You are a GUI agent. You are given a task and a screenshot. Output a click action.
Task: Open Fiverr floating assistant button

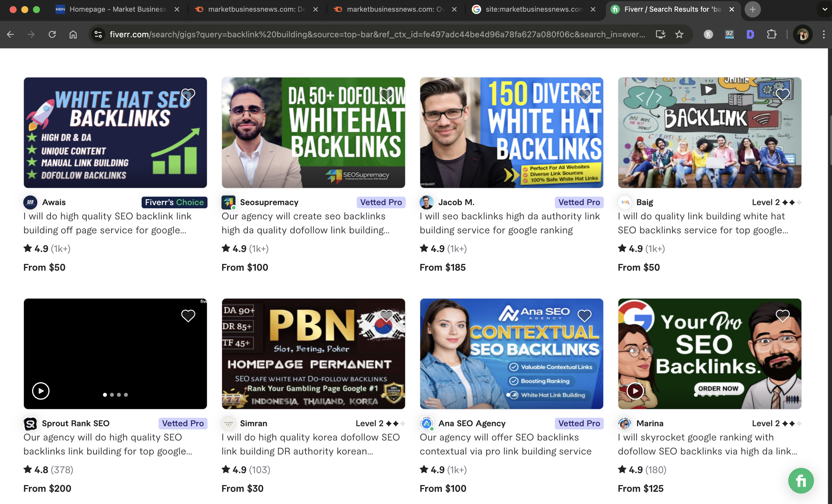801,480
